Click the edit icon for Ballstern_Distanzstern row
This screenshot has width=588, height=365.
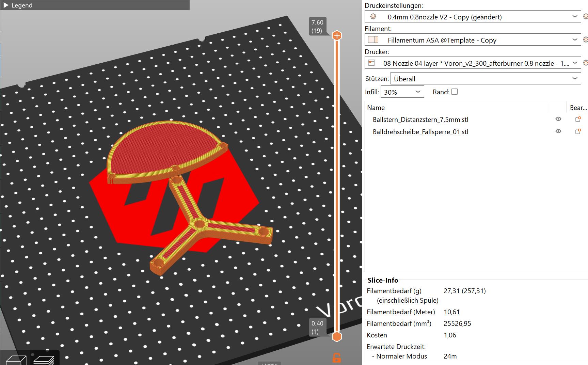(578, 119)
